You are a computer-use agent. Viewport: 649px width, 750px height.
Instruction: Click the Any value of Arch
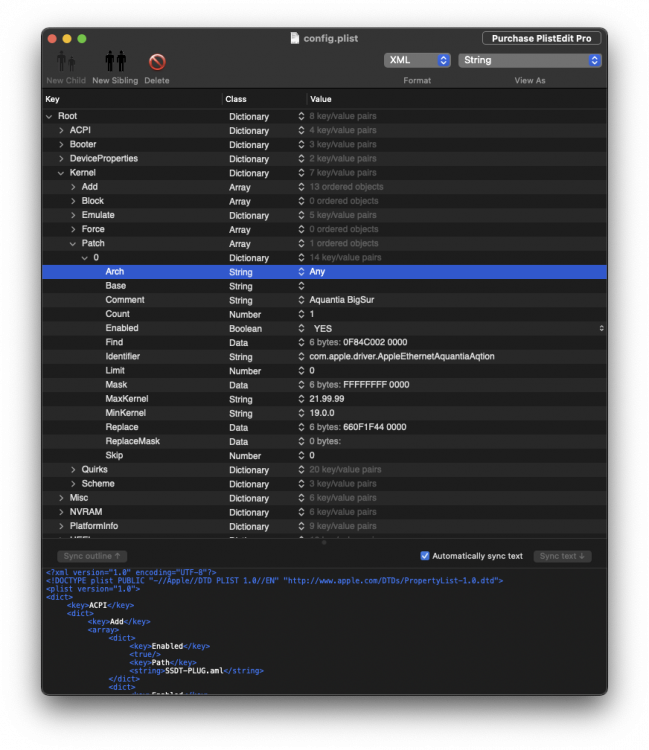tap(317, 272)
